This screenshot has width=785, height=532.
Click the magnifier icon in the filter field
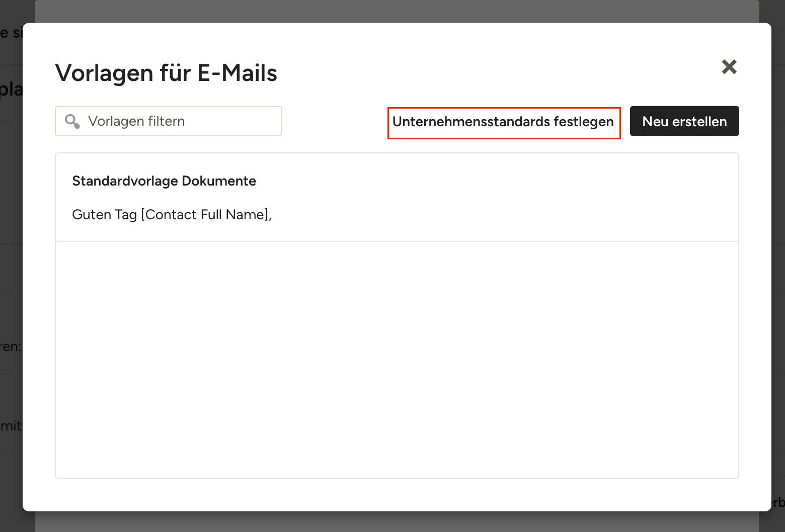(x=72, y=121)
